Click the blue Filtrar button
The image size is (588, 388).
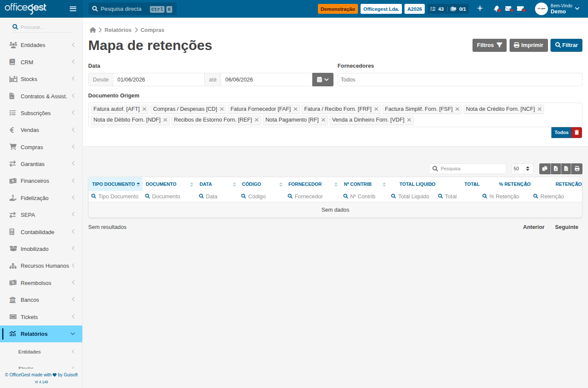pos(566,45)
